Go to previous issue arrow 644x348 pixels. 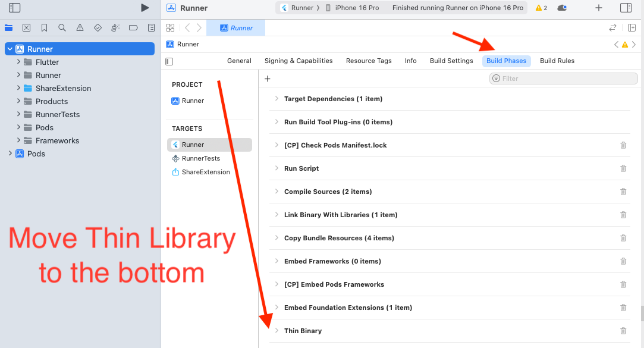[x=615, y=45]
